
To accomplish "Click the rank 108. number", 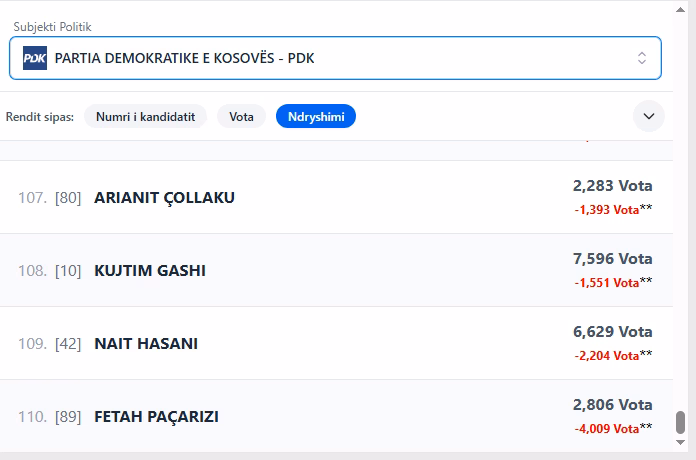I will 32,271.
